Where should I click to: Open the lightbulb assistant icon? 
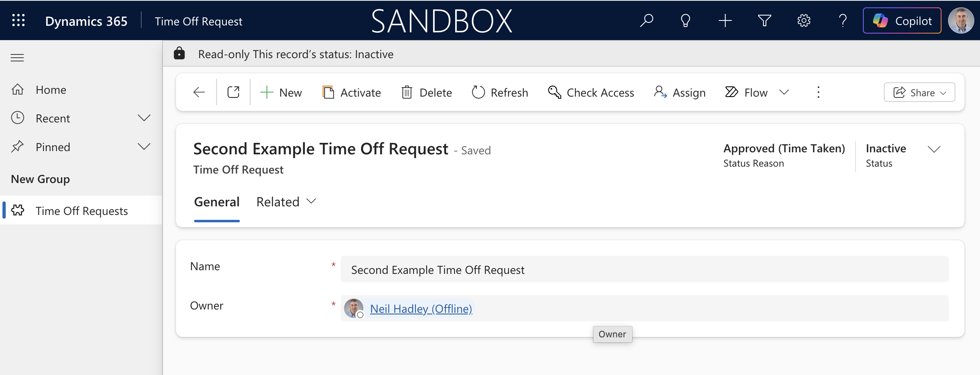pyautogui.click(x=685, y=20)
